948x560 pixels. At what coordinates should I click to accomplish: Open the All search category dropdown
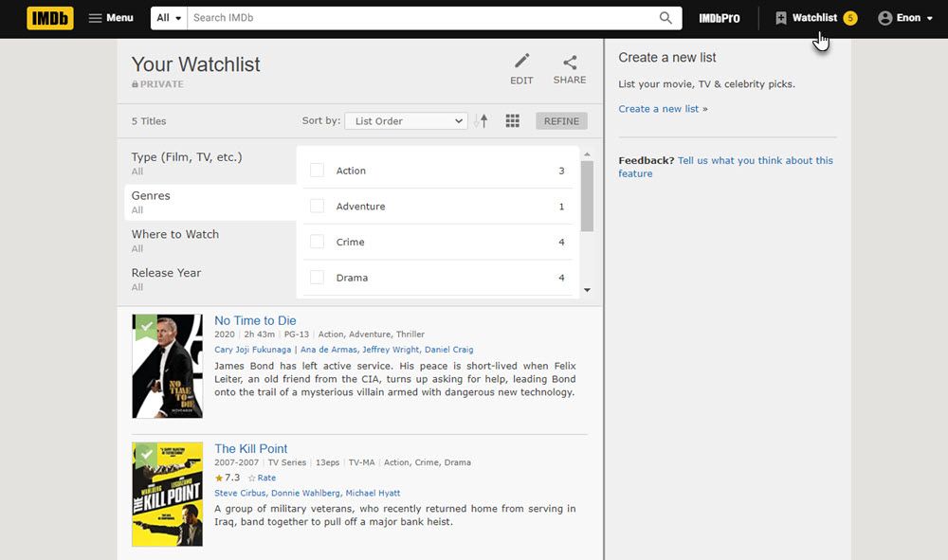(x=169, y=18)
